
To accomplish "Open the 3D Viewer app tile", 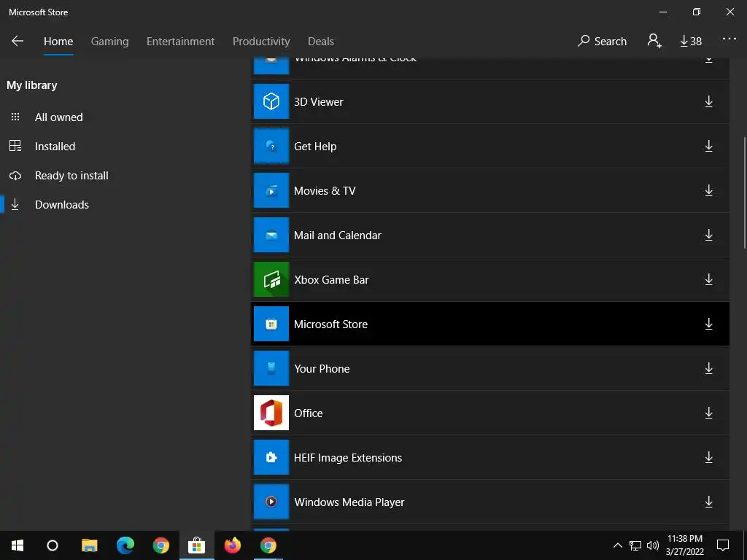I will click(x=271, y=101).
